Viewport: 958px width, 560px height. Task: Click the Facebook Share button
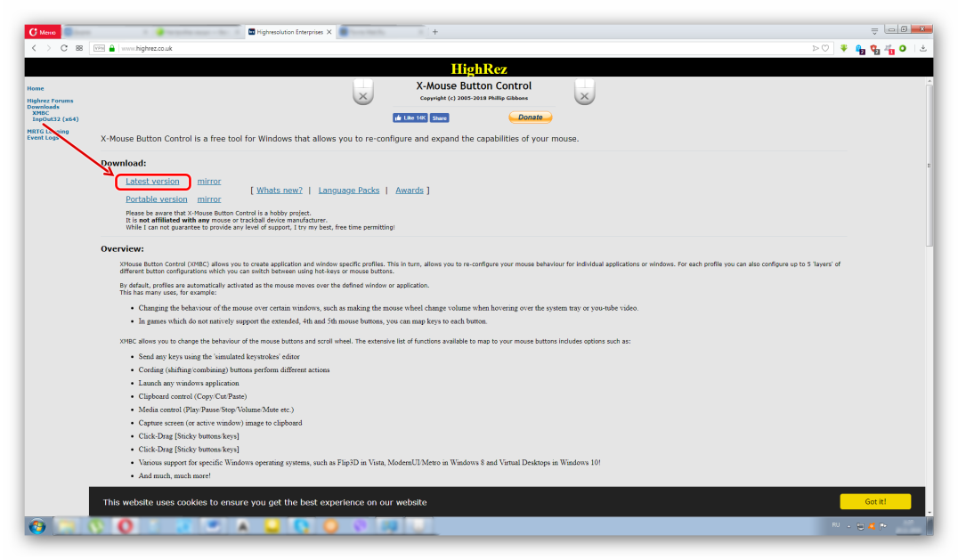[439, 118]
